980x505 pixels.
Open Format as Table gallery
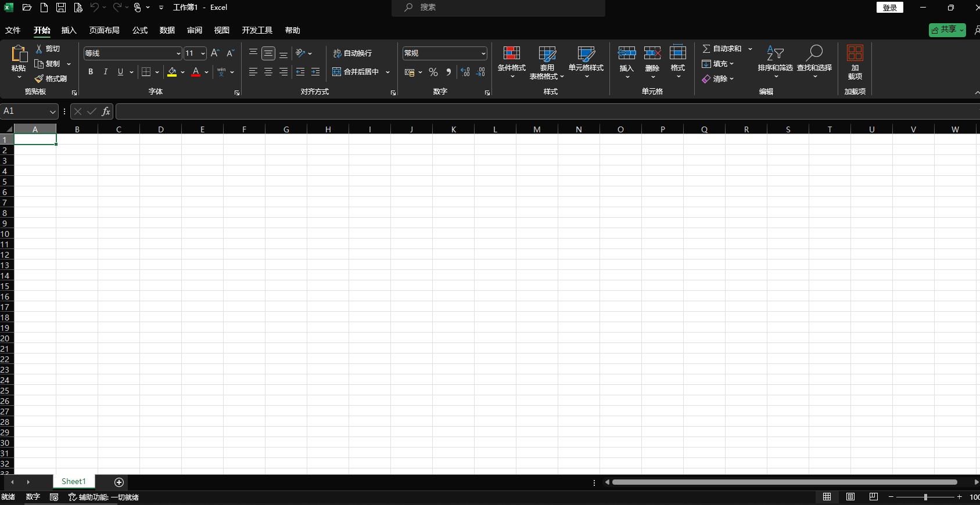pyautogui.click(x=547, y=62)
